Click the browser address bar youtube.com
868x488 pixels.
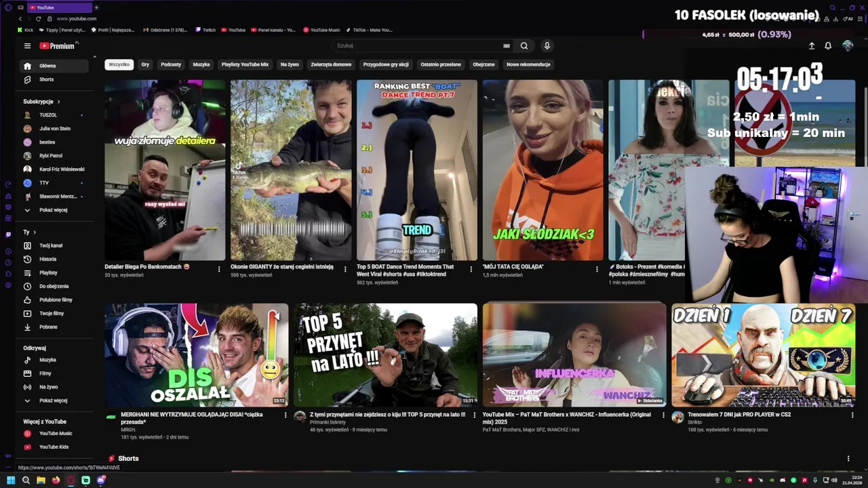point(77,18)
